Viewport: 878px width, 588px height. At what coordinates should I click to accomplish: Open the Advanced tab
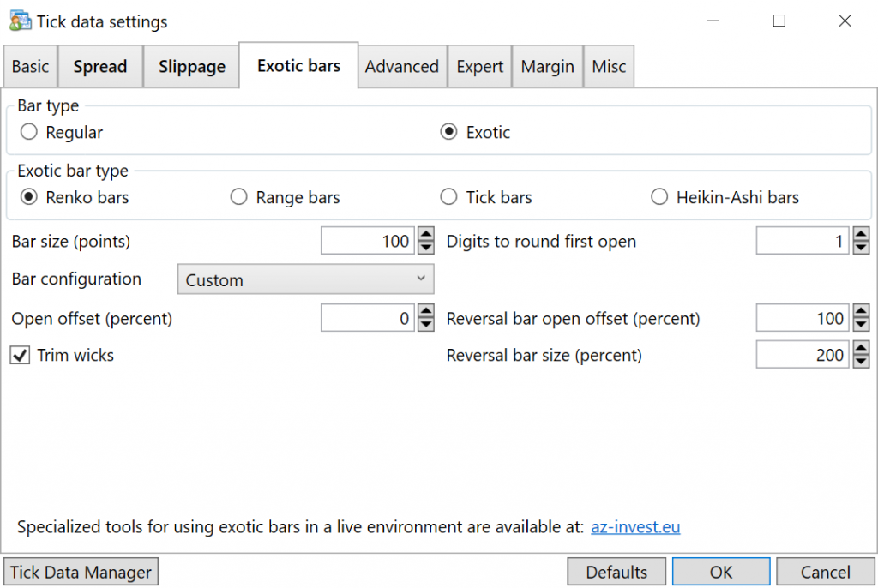[401, 67]
